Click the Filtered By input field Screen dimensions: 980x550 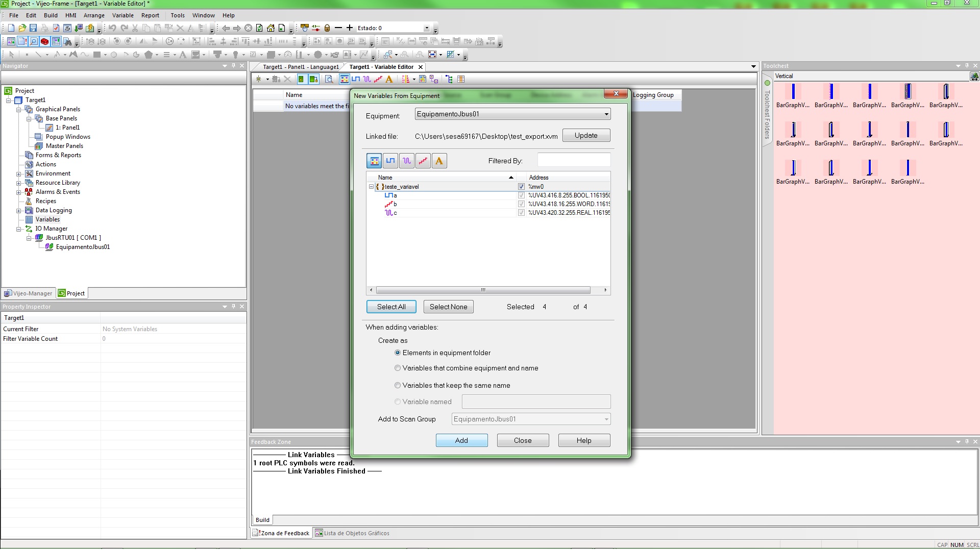(574, 160)
